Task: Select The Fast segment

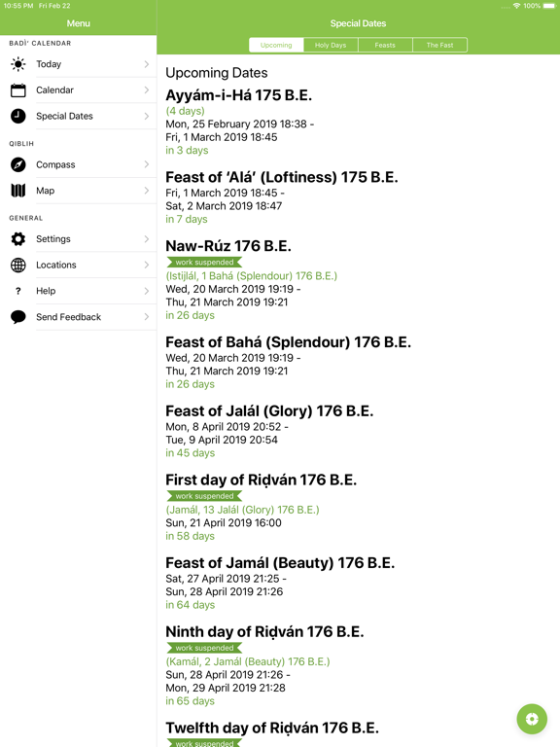Action: click(439, 45)
